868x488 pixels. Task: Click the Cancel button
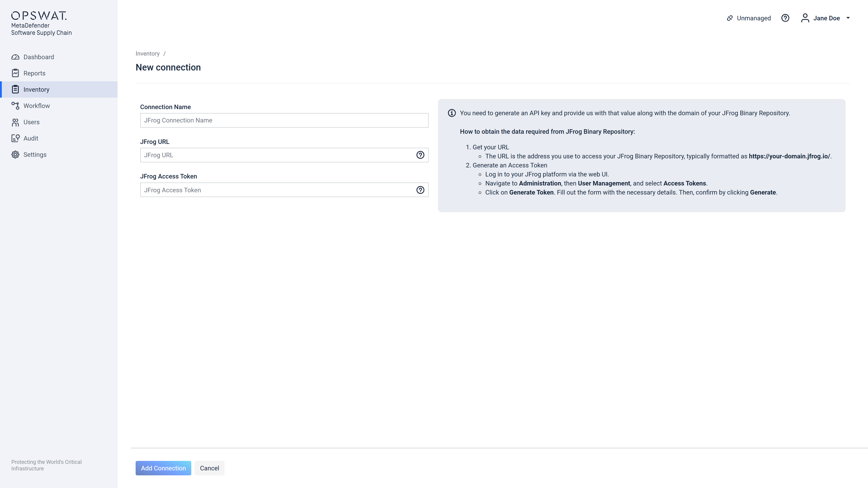tap(209, 468)
